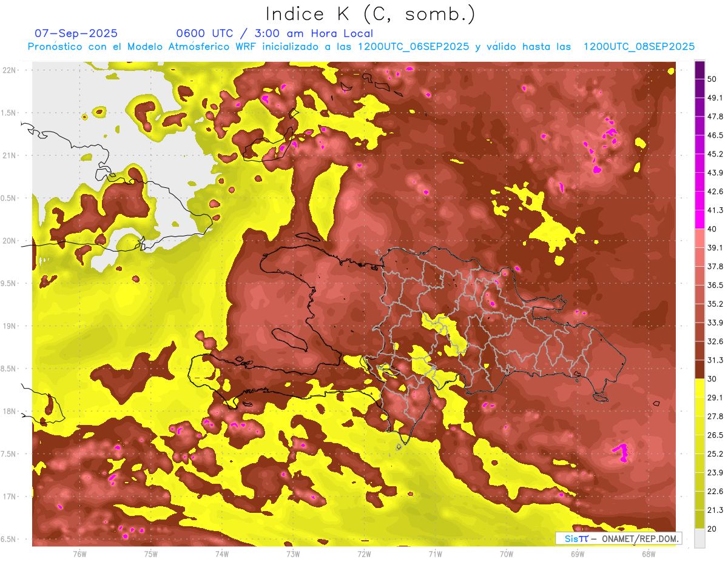This screenshot has width=728, height=562.
Task: Click the latitude label '20N'
Action: (9, 241)
